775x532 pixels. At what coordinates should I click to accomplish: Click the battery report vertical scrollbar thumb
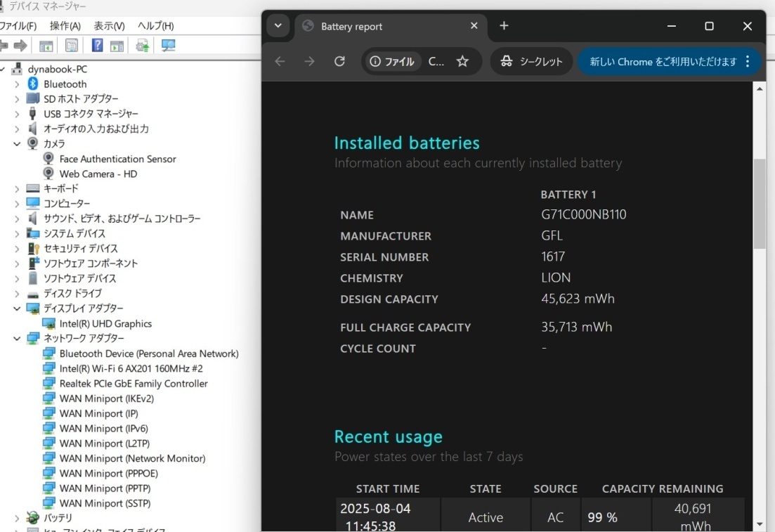[760, 204]
